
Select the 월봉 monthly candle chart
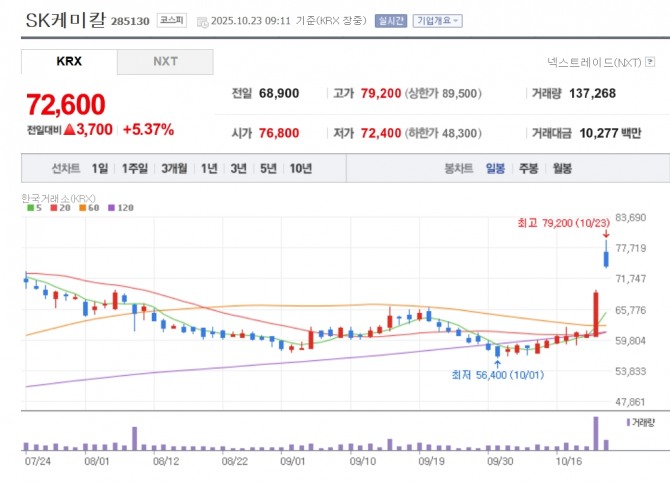(562, 168)
